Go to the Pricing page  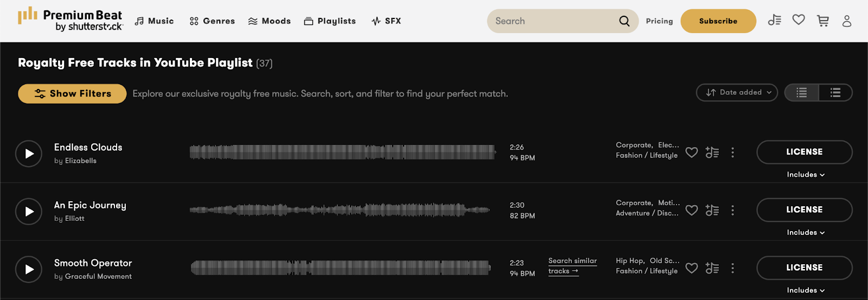pyautogui.click(x=659, y=21)
